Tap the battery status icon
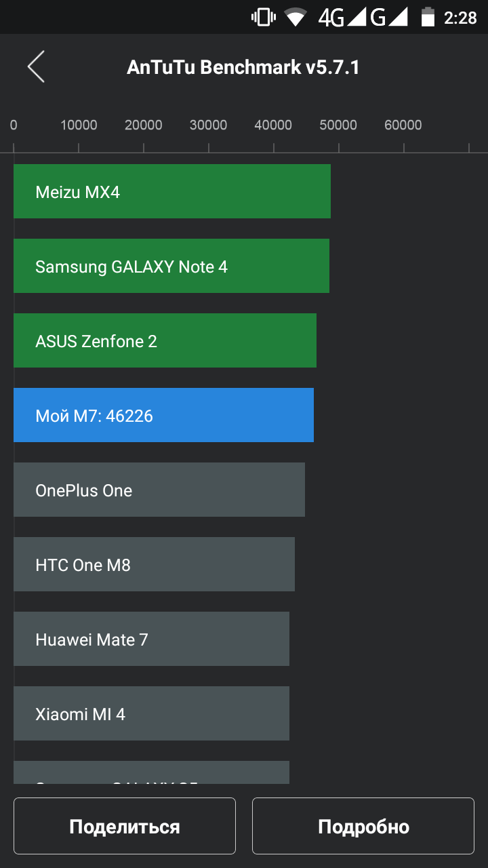Image resolution: width=488 pixels, height=868 pixels. coord(428,17)
